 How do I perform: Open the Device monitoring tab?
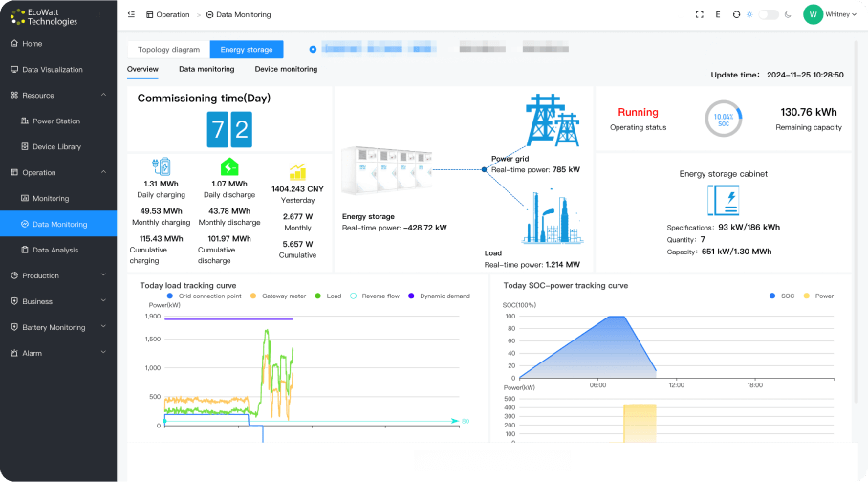click(x=286, y=69)
